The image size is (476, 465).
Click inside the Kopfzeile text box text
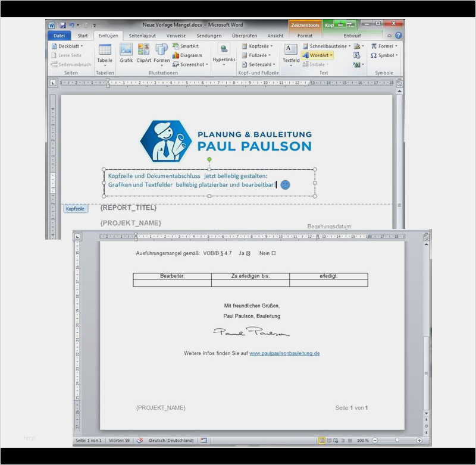(x=192, y=180)
